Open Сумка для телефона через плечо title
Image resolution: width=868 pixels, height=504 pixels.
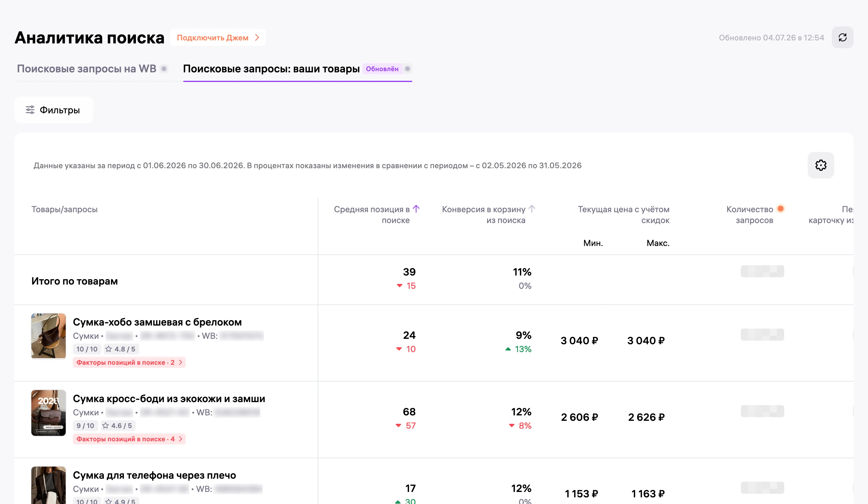click(x=154, y=475)
